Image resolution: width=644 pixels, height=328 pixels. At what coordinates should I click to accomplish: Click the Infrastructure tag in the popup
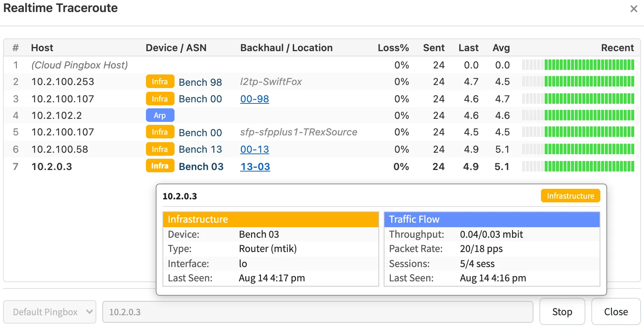pyautogui.click(x=570, y=196)
